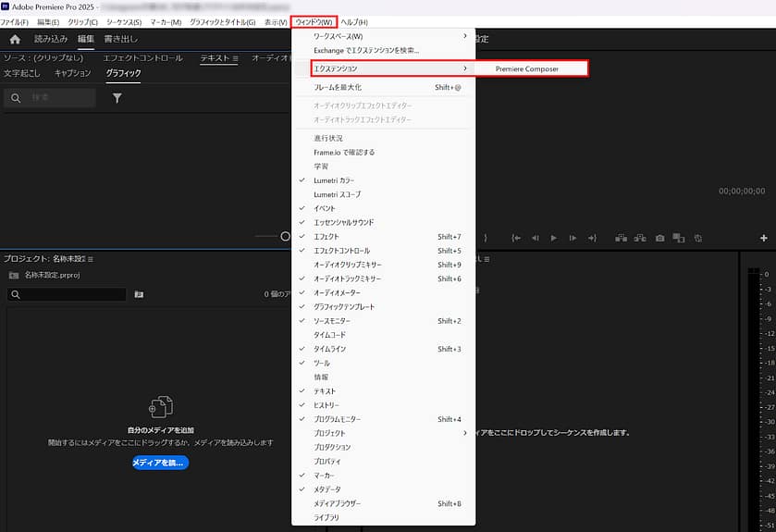Open the button editor plus icon

763,238
